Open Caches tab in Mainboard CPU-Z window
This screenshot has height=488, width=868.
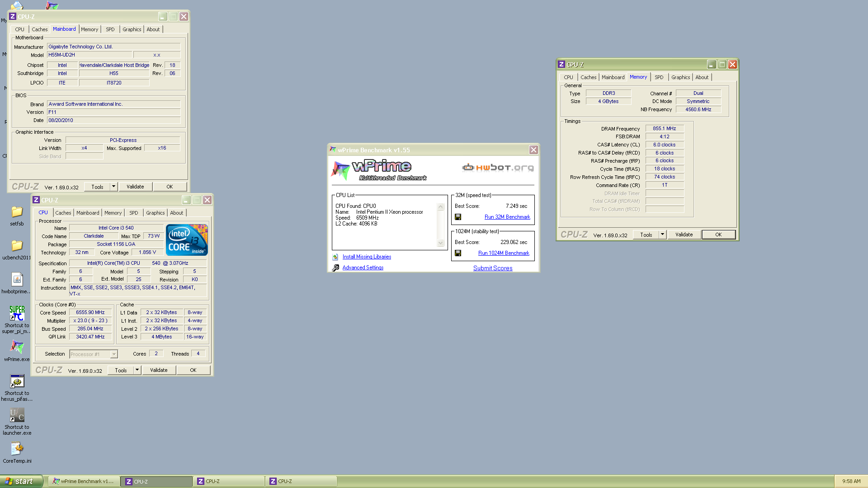pos(39,29)
